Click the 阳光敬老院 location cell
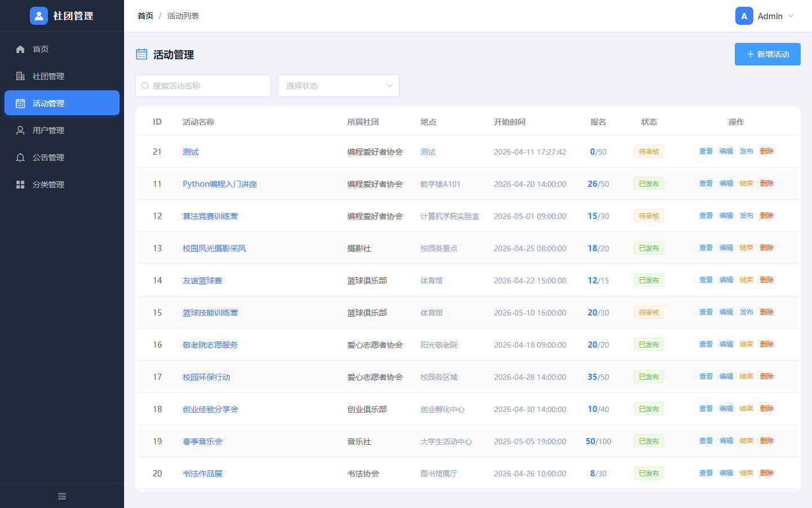Screen dimensions: 812x508 tap(439, 345)
